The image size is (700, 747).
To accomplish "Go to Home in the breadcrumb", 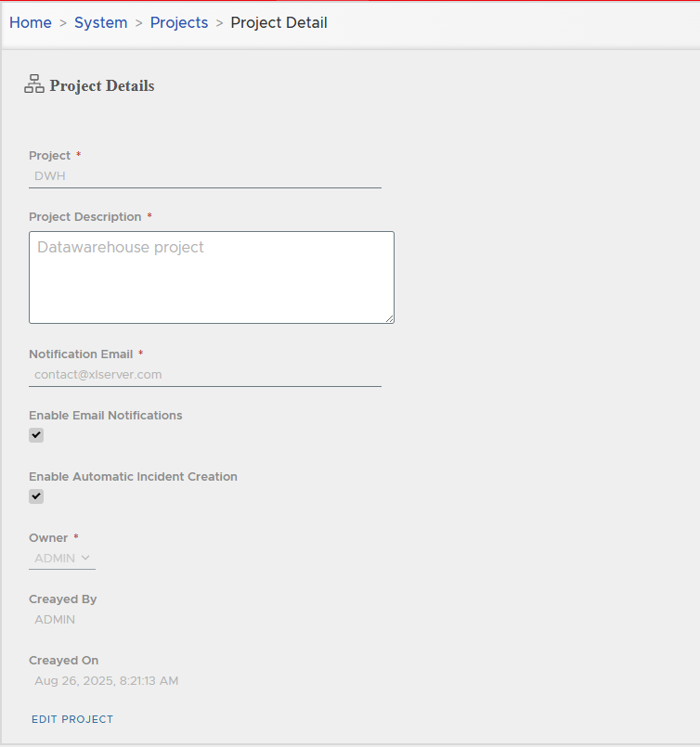I will click(x=31, y=22).
